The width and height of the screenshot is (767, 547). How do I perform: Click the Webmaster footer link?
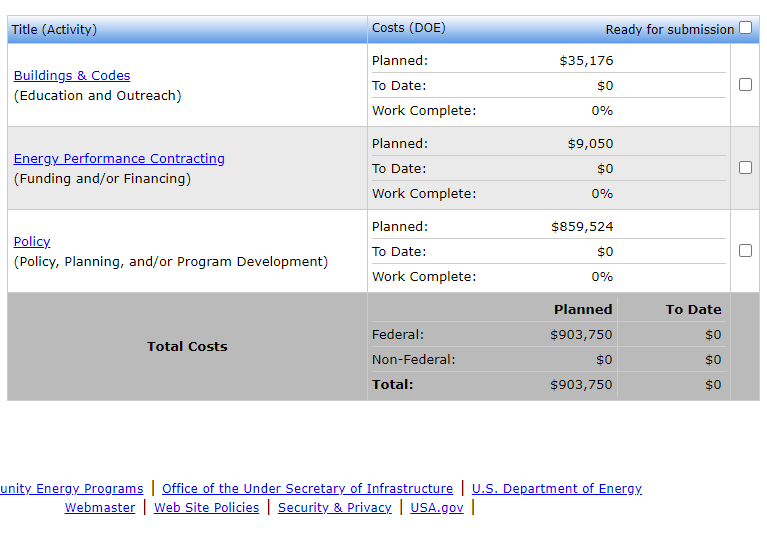[100, 507]
